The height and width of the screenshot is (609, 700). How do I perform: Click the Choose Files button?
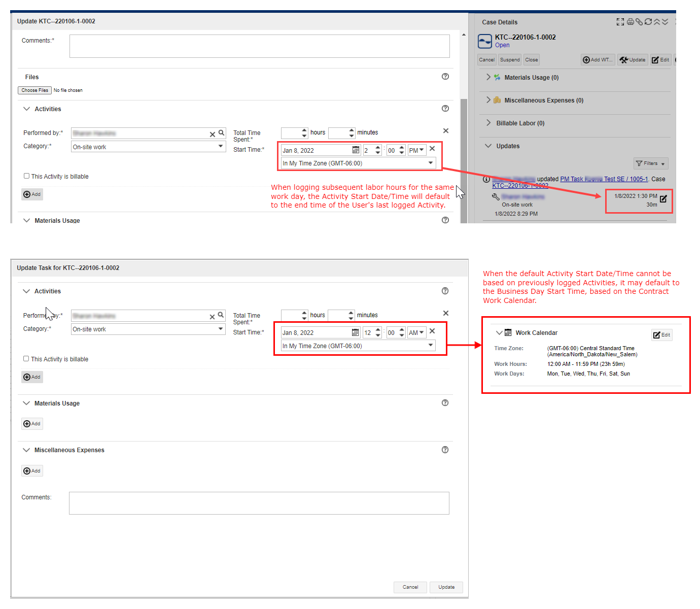pos(34,90)
